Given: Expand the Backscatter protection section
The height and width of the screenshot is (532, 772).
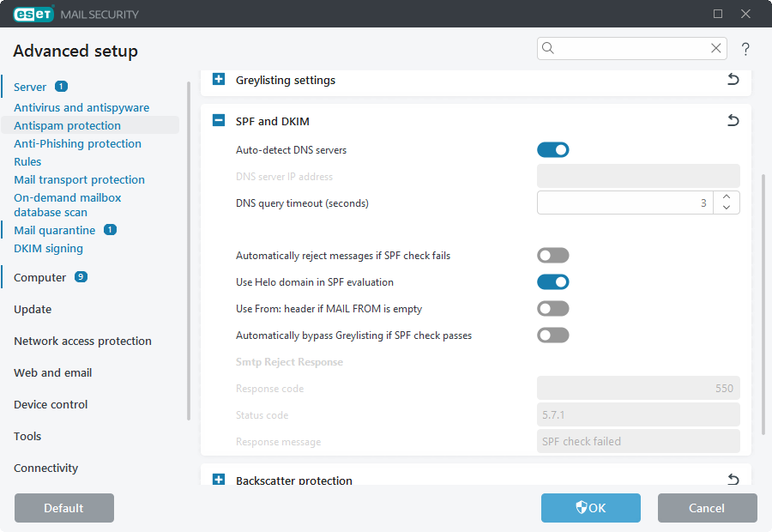Looking at the screenshot, I should coord(219,480).
